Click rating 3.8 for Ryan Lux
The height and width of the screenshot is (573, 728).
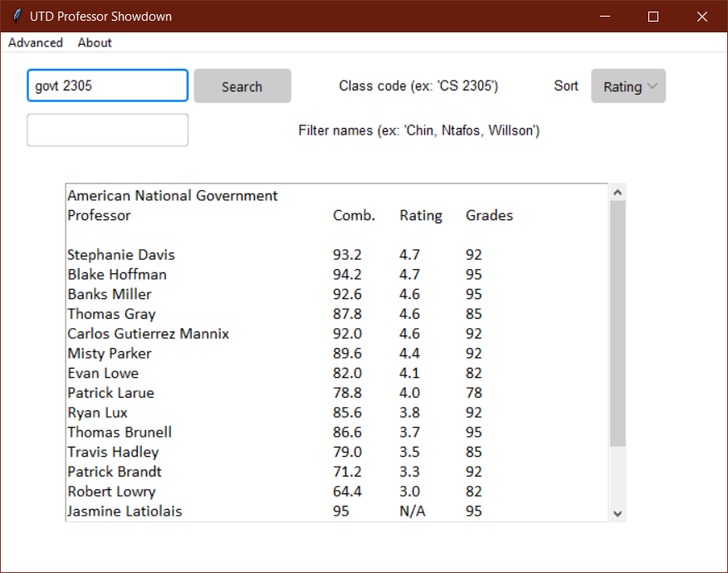[x=410, y=413]
